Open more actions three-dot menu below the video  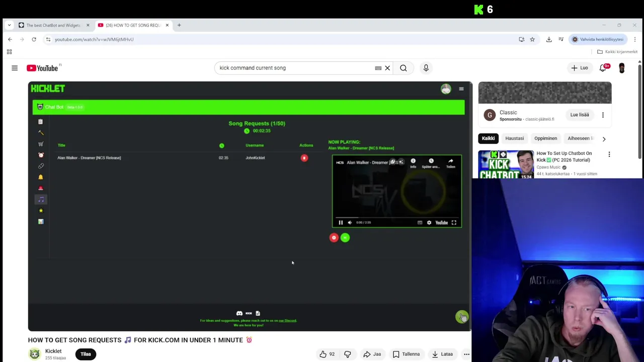pyautogui.click(x=466, y=354)
